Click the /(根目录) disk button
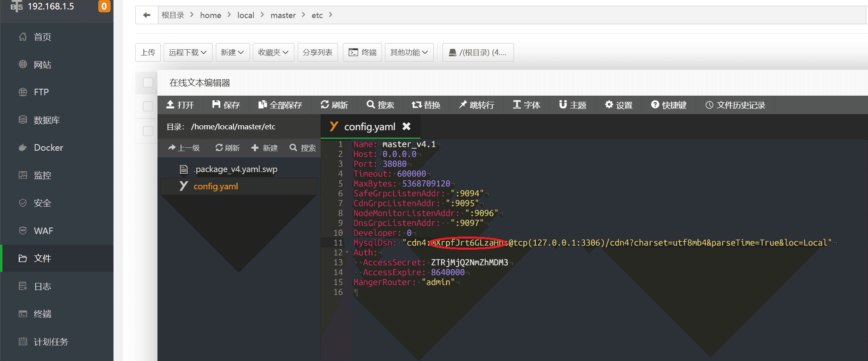The image size is (868, 361). (478, 52)
